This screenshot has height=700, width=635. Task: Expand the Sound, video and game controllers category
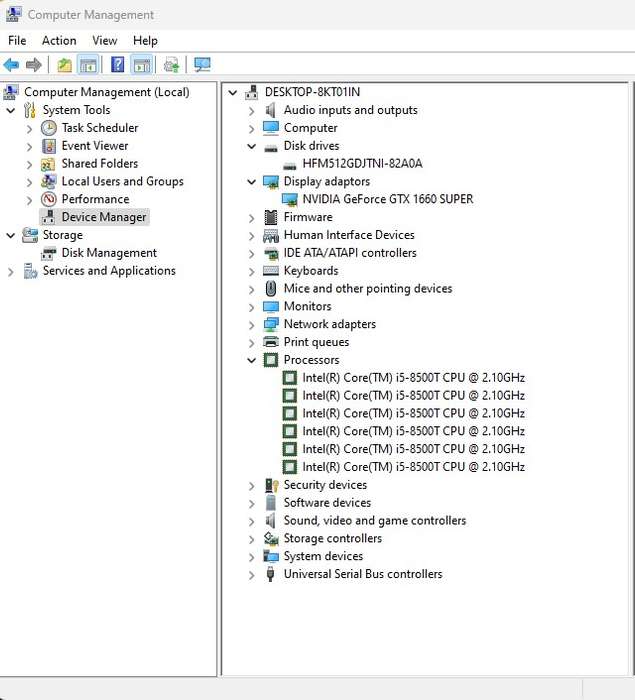(252, 521)
